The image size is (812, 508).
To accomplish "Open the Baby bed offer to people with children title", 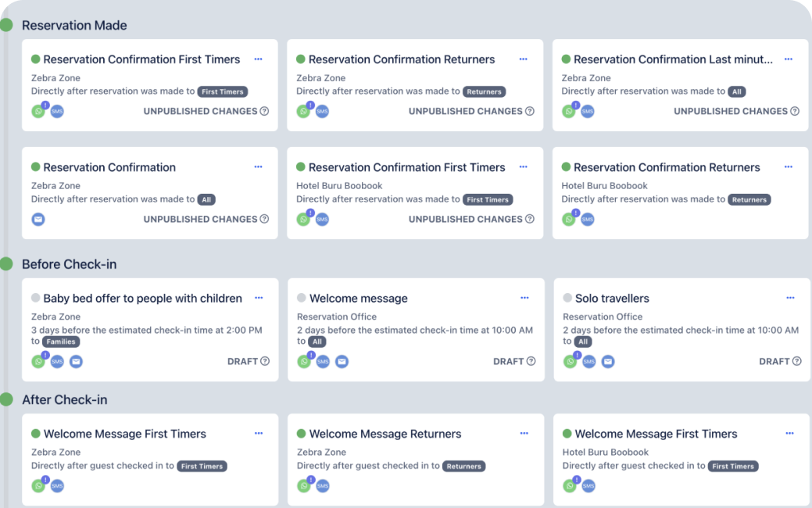I will click(x=142, y=299).
